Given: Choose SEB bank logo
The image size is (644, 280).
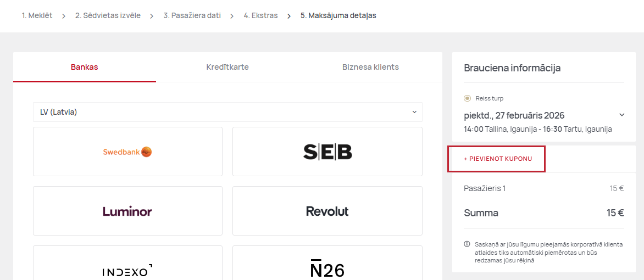Looking at the screenshot, I should point(327,152).
